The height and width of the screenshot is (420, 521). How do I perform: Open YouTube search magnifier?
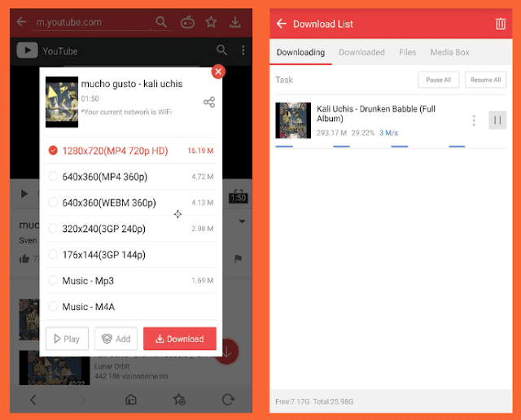pyautogui.click(x=221, y=50)
